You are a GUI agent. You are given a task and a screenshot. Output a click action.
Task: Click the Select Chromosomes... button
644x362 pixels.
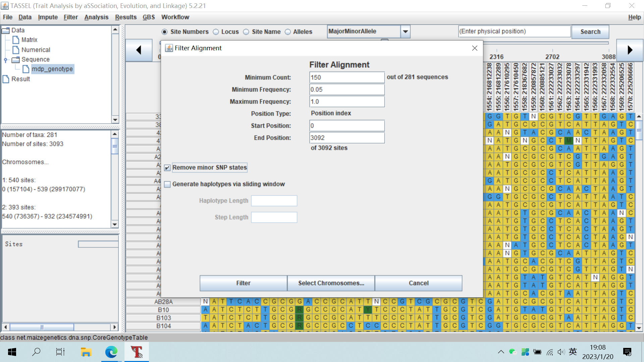click(331, 283)
